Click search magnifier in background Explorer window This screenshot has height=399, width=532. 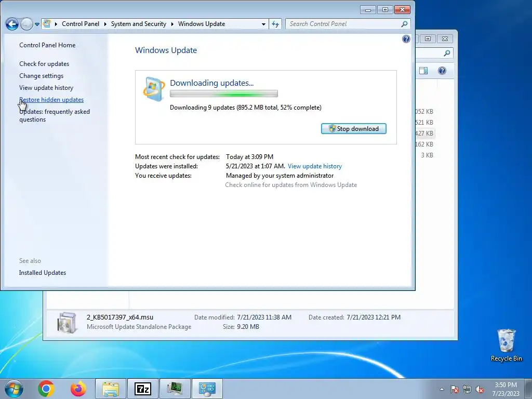pos(447,54)
